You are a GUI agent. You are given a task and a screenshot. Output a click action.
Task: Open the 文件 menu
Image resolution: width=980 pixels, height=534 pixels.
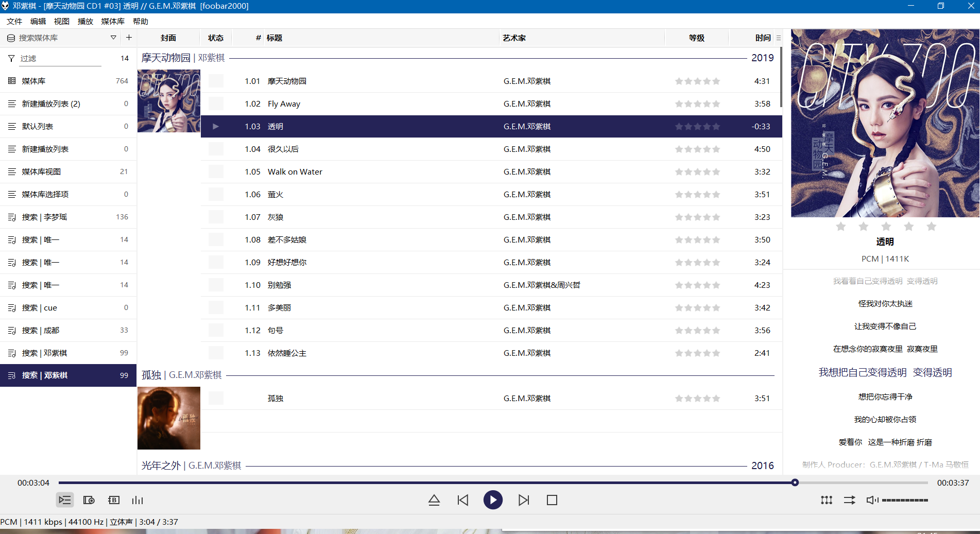(x=14, y=21)
